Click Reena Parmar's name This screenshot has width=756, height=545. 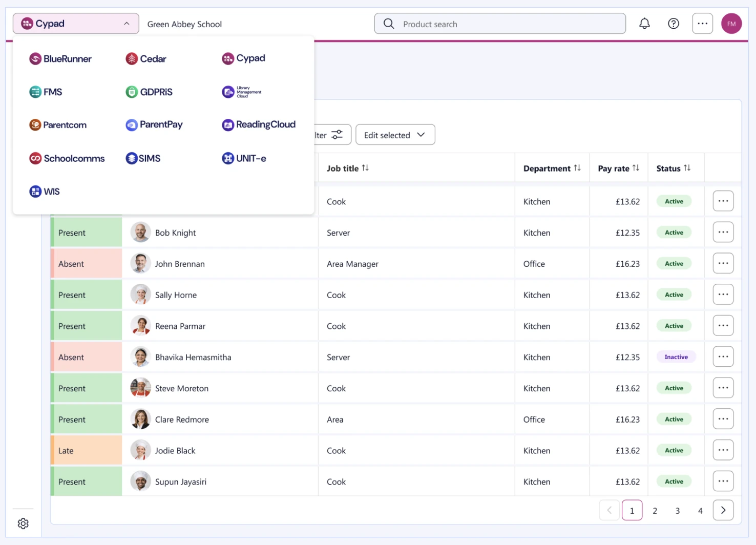pyautogui.click(x=180, y=326)
